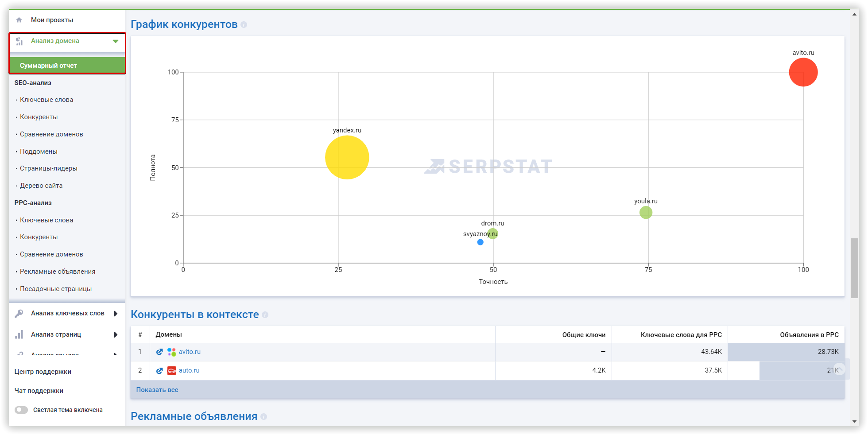This screenshot has width=868, height=435.
Task: Expand Анализ ключевых слов submenu arrow
Action: [116, 314]
